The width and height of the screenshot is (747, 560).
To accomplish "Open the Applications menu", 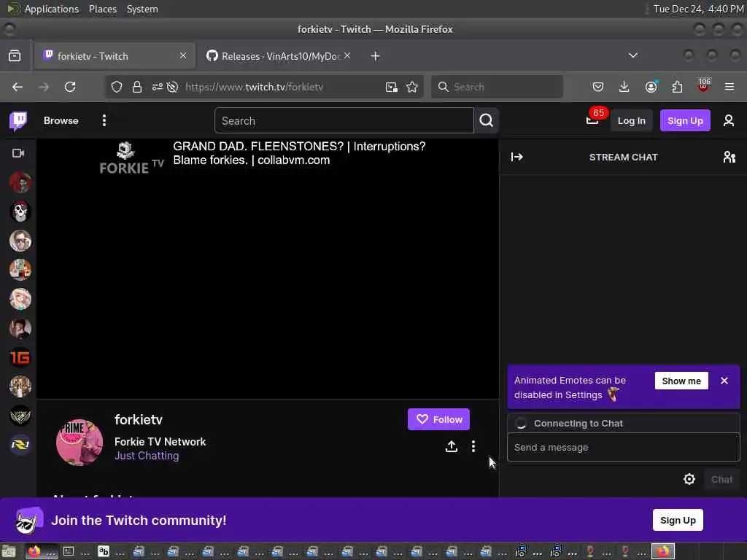I will 52,9.
